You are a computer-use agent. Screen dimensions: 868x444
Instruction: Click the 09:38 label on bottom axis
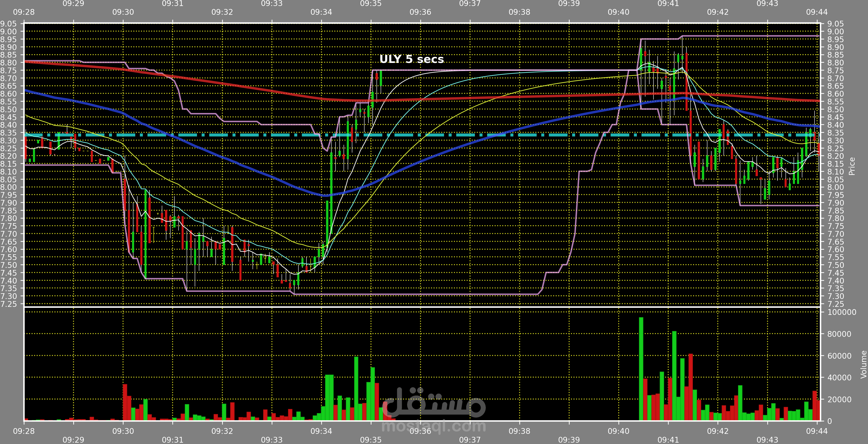pos(519,431)
